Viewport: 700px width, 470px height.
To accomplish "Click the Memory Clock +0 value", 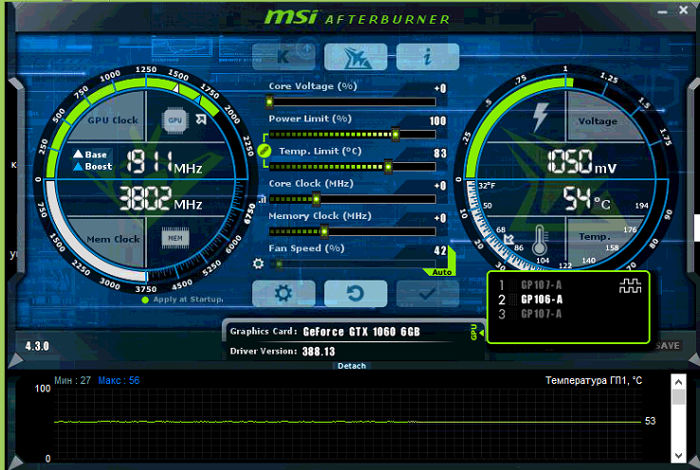I will click(440, 218).
